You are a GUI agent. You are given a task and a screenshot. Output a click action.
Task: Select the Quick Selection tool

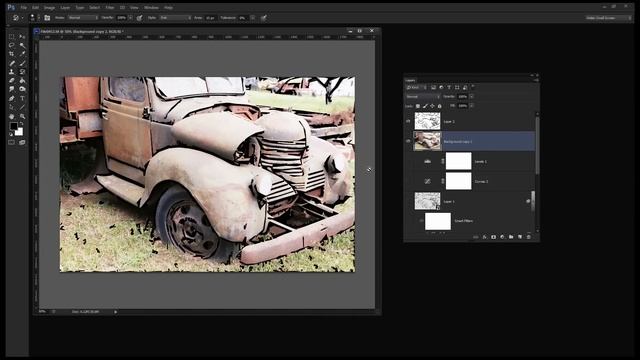click(22, 45)
